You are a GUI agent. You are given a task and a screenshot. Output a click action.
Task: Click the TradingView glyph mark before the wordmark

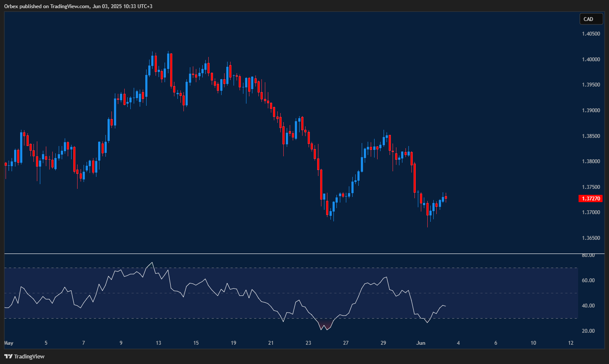(7, 356)
